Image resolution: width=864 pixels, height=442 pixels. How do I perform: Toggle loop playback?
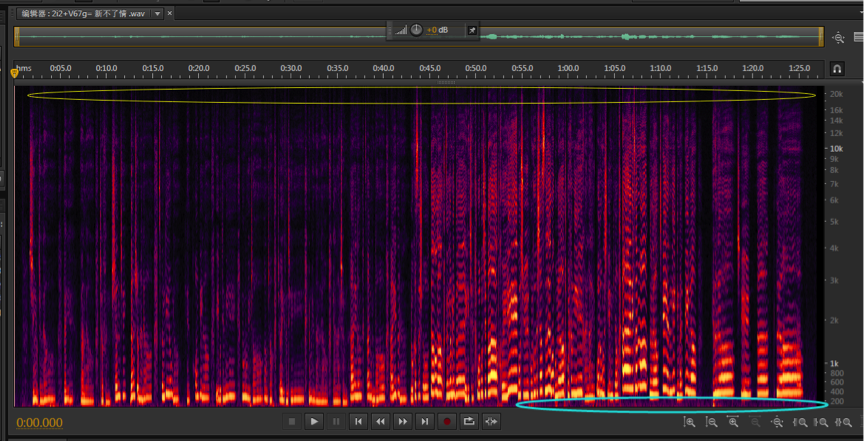[469, 422]
